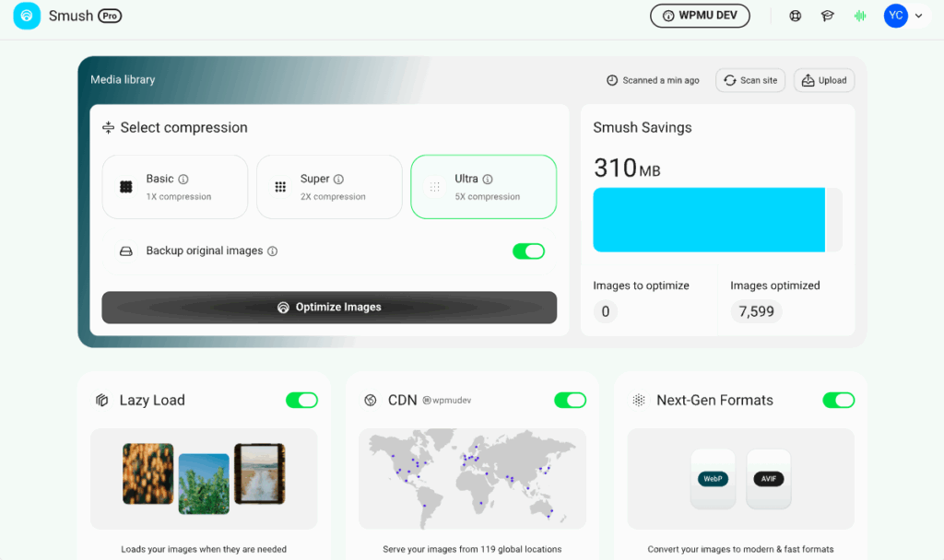Click 'Serve your images from 119 global locations'
The height and width of the screenshot is (560, 944).
tap(472, 549)
